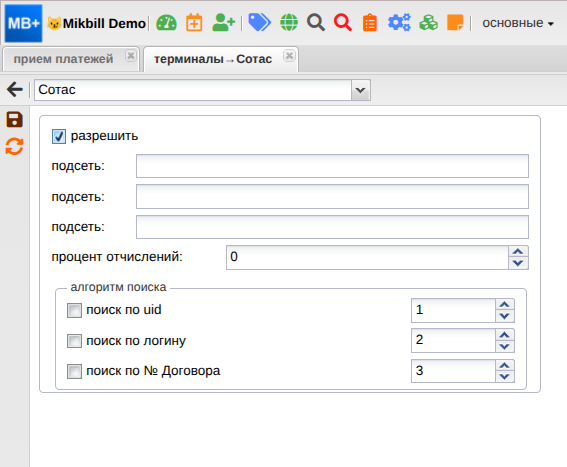Image resolution: width=567 pixels, height=467 pixels.
Task: Click the black magnifier search icon
Action: (x=316, y=22)
